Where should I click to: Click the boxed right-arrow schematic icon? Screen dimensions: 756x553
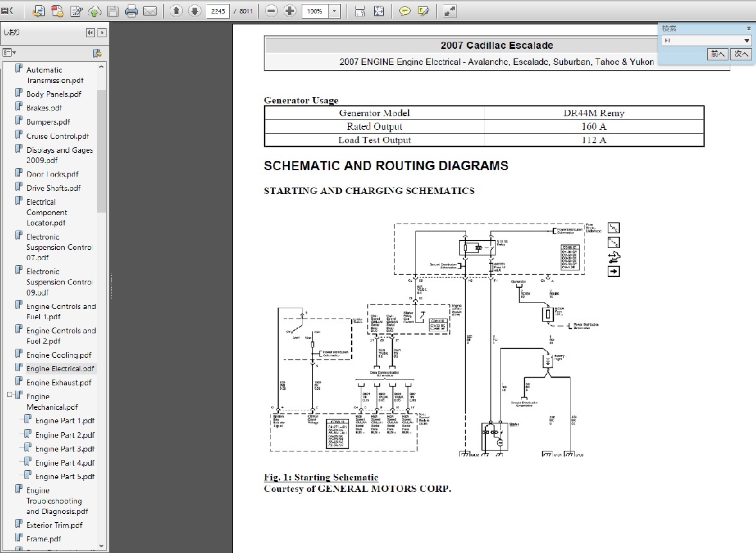(614, 272)
